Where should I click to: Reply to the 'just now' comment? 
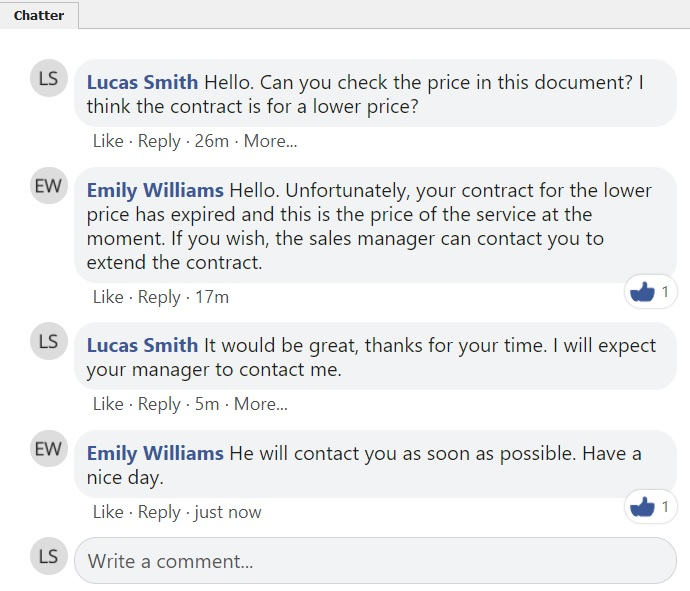[x=159, y=512]
